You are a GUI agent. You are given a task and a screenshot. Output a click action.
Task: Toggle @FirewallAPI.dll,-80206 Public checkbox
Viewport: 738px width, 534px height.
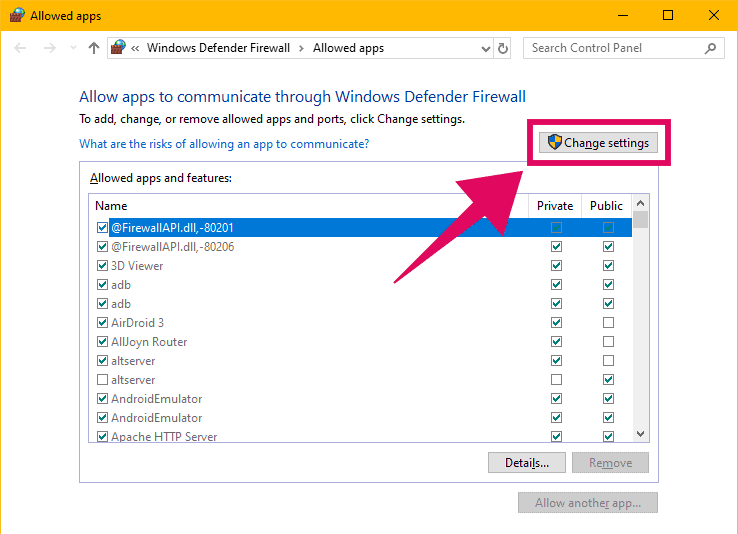point(608,247)
